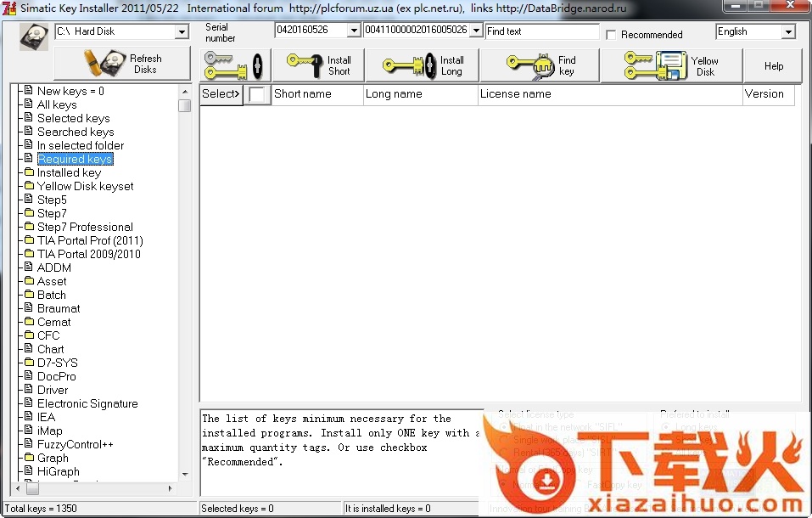Screen dimensions: 812x518
Task: Click the tree horizontal scroll-left arrow
Action: (x=18, y=488)
